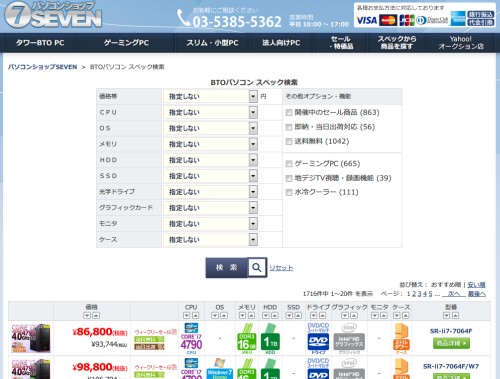Open スペックから商品を探す nav item

click(397, 43)
